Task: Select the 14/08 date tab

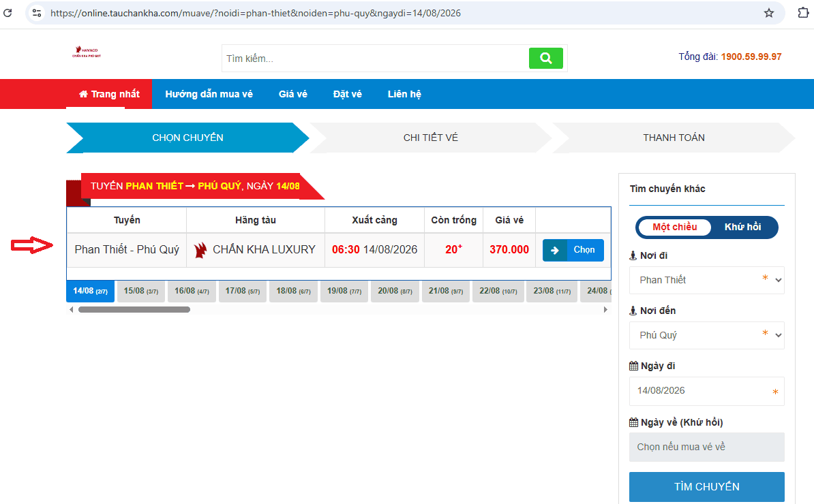Action: (90, 291)
